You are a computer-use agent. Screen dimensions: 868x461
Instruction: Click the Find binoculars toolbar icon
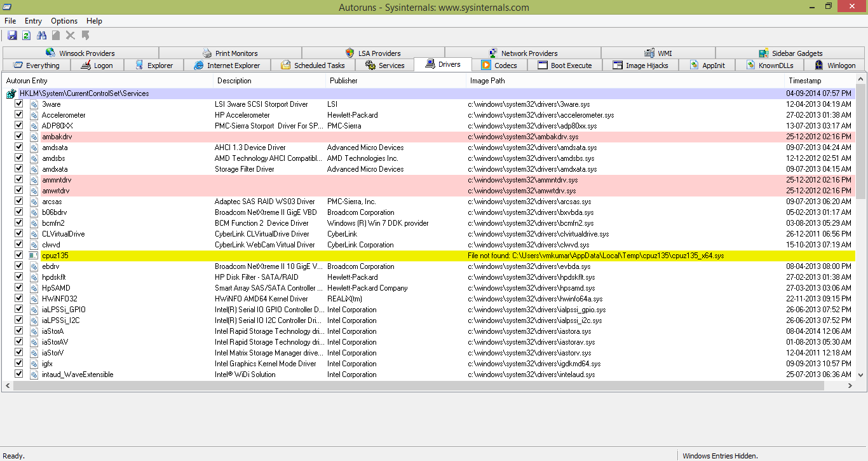(x=42, y=36)
